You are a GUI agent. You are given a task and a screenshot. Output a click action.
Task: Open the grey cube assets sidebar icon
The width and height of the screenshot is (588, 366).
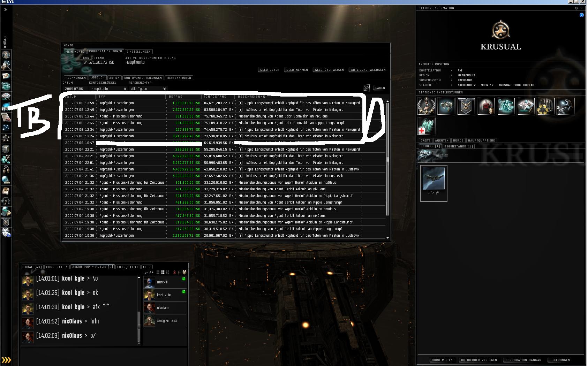[x=6, y=149]
